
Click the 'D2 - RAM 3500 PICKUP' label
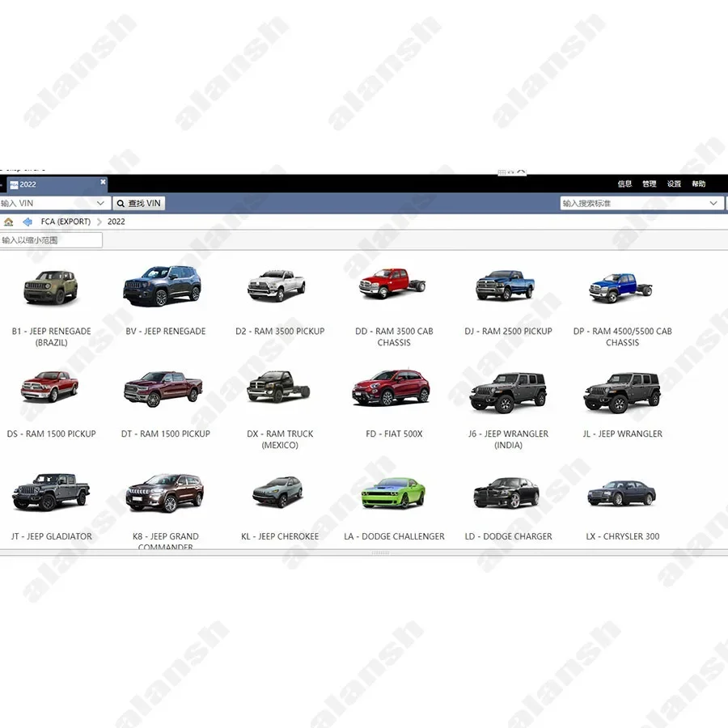280,331
